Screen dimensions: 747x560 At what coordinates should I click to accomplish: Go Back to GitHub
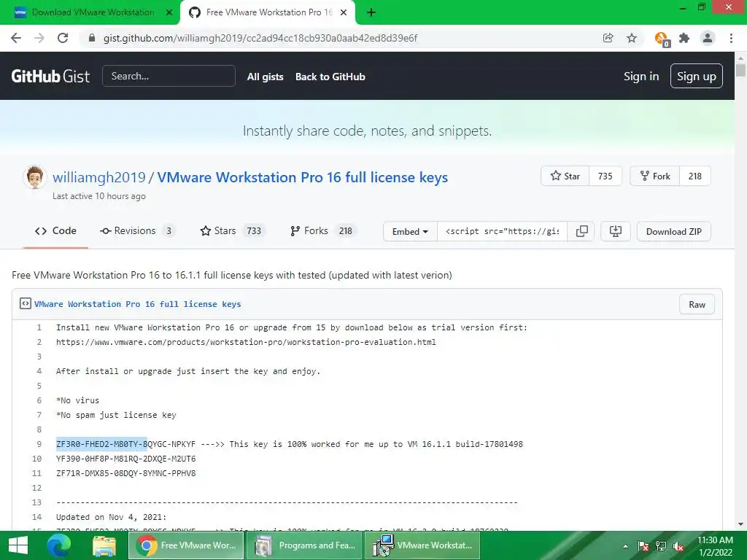(330, 77)
